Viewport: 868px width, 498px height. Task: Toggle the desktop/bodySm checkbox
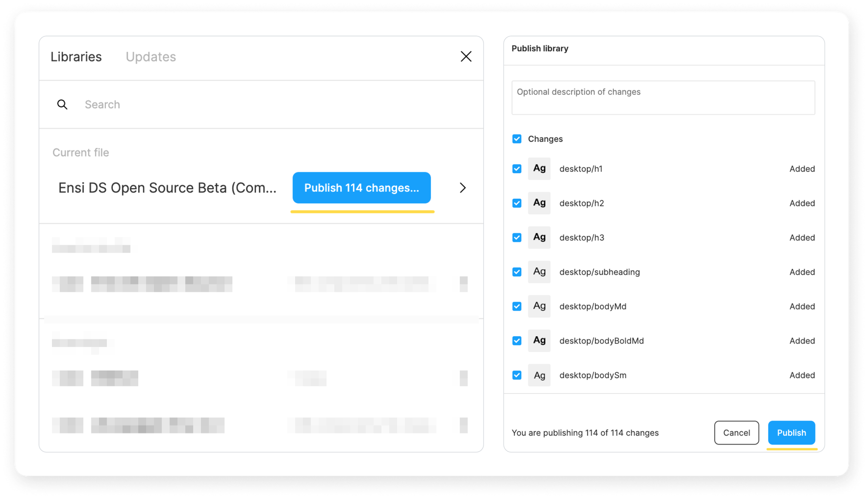point(517,375)
